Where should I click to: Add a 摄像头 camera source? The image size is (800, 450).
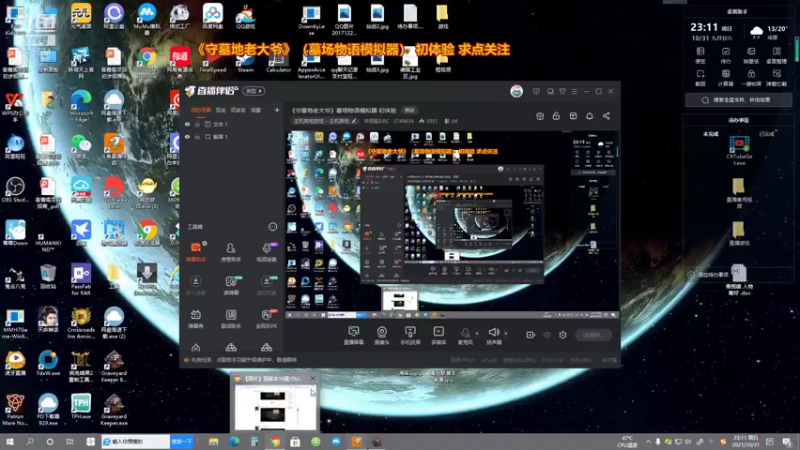coord(382,335)
